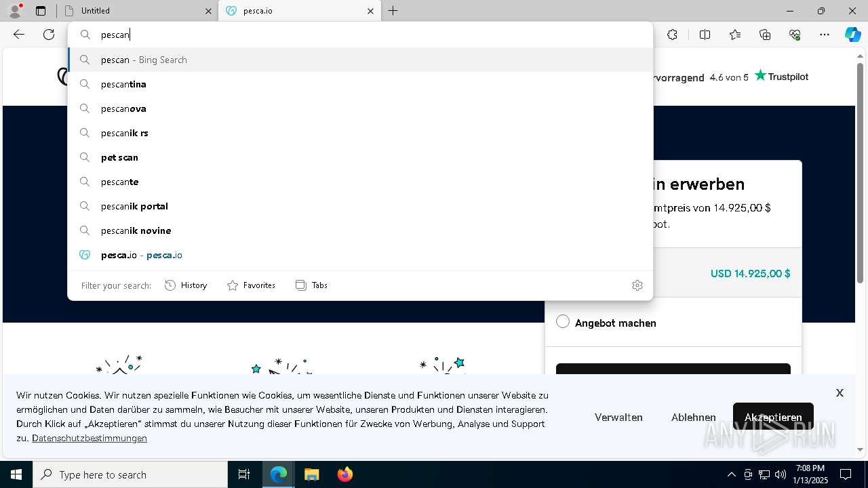This screenshot has height=488, width=868.
Task: Open the Copilot sidebar icon
Action: [852, 35]
